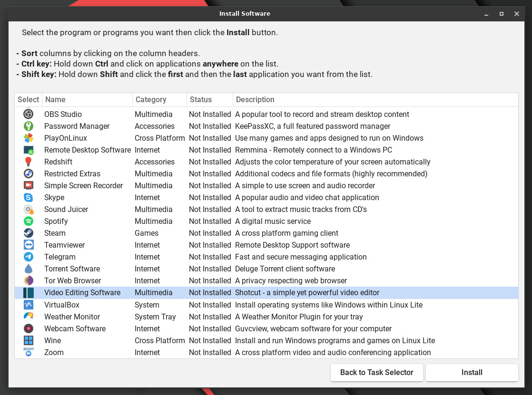Select the Redshift name
The image size is (532, 395).
[59, 162]
